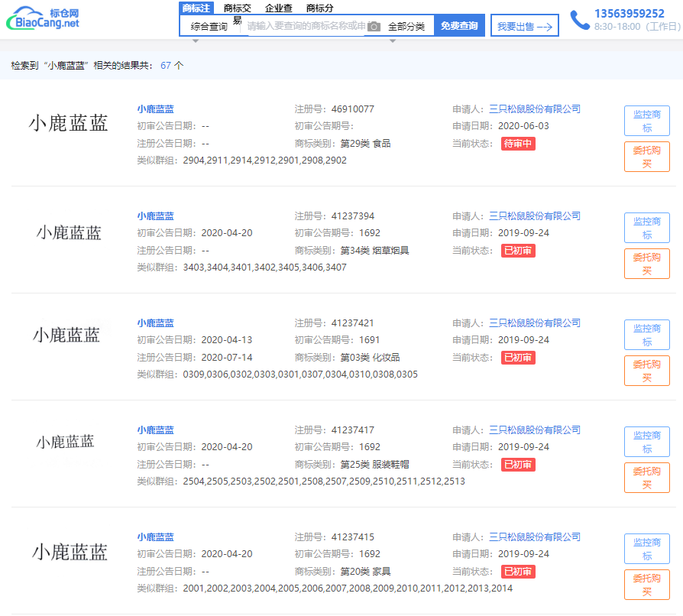Open 小鹿蓝蓝 title link for 第25类 服装鞋帽
This screenshot has height=616, width=683.
[156, 430]
